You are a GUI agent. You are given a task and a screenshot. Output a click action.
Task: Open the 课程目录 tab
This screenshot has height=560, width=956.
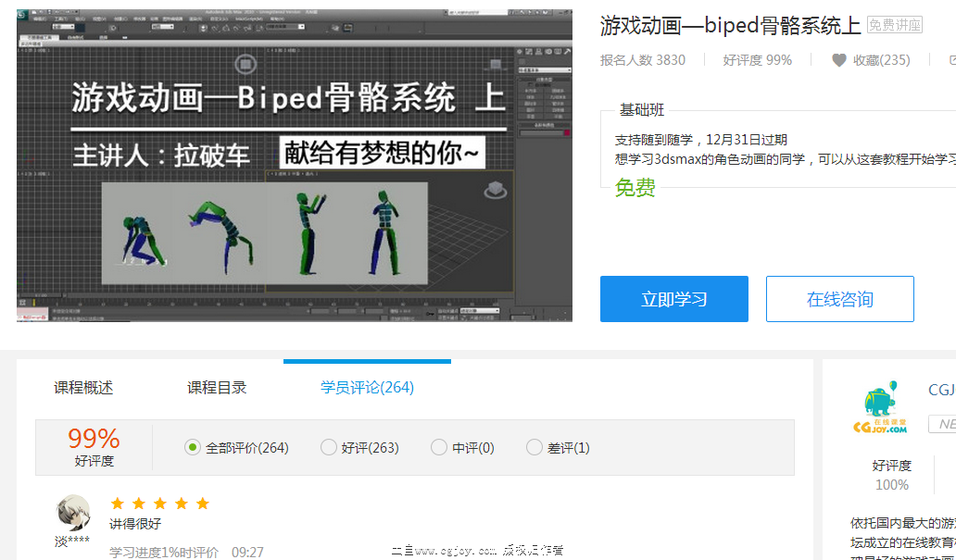(217, 388)
